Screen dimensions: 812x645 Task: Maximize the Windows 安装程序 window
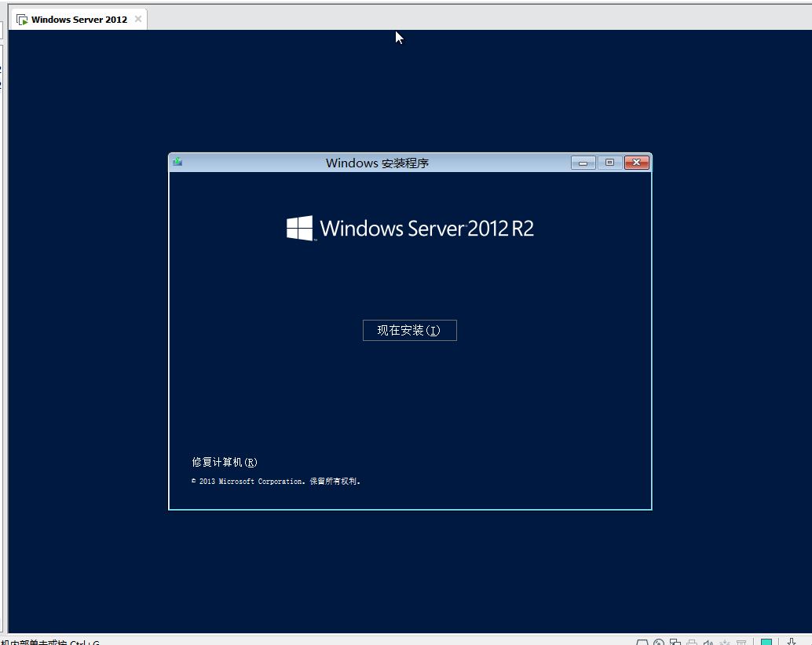(609, 163)
